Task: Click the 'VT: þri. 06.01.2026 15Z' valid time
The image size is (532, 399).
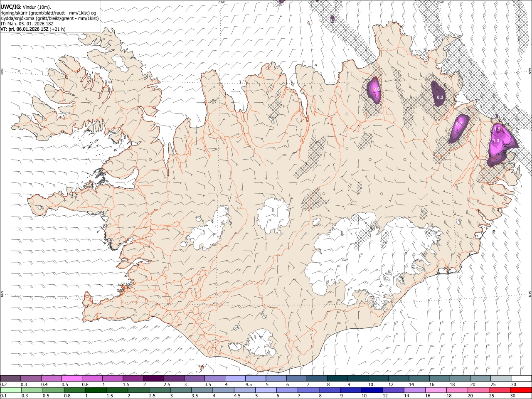Action: tap(25, 29)
